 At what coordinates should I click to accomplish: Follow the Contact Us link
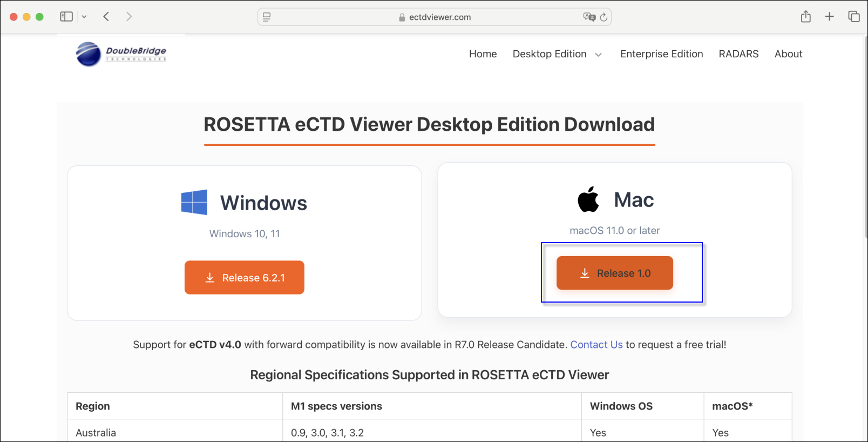click(596, 345)
